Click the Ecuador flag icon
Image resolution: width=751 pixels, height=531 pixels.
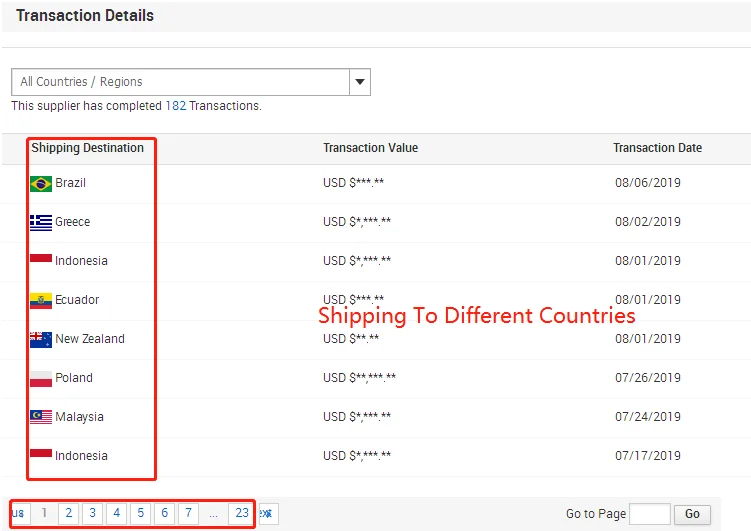coord(41,301)
